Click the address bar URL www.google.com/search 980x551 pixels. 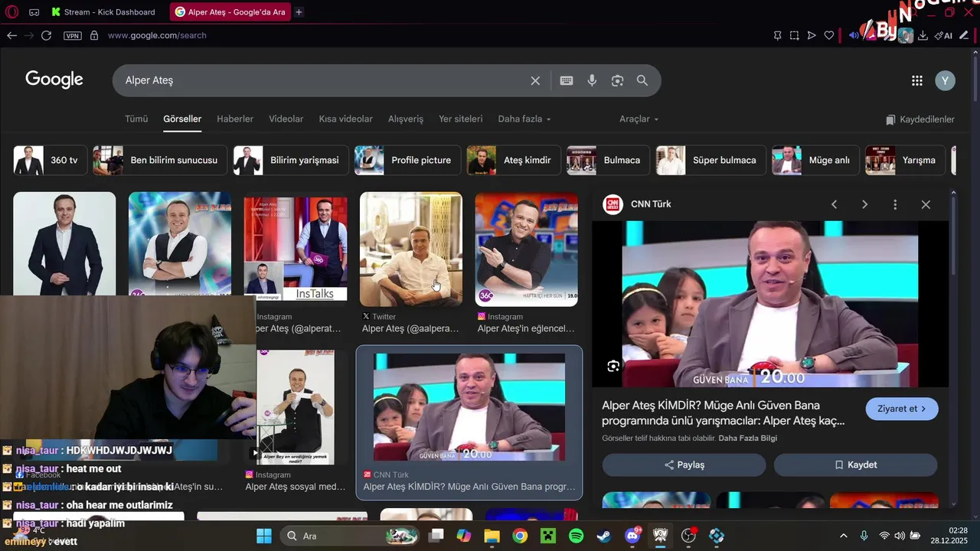(157, 35)
